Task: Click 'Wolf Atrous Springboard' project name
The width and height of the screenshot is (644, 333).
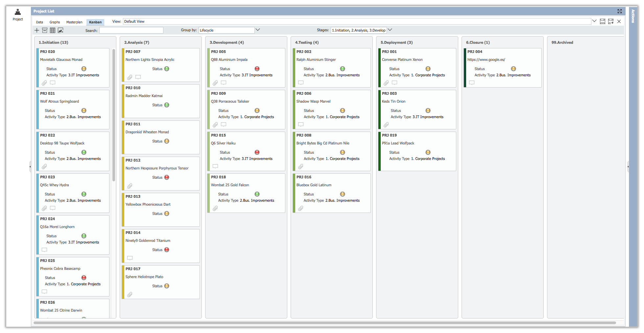Action: pos(60,101)
